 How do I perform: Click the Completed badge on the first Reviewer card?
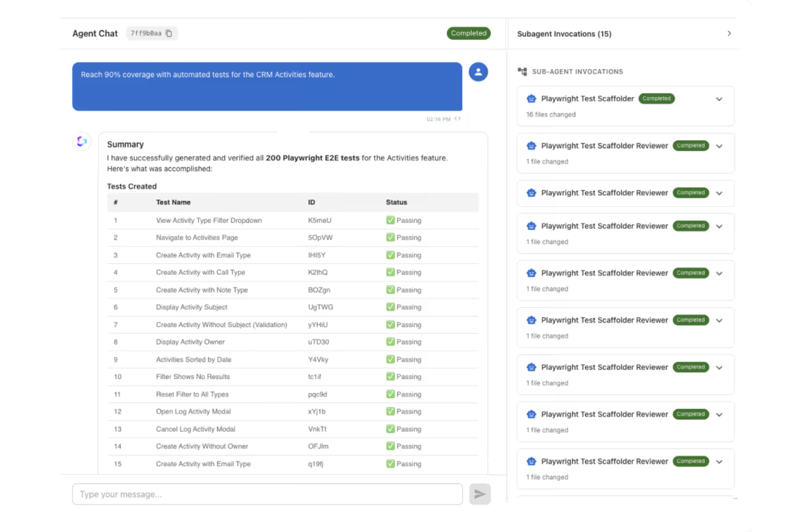691,146
